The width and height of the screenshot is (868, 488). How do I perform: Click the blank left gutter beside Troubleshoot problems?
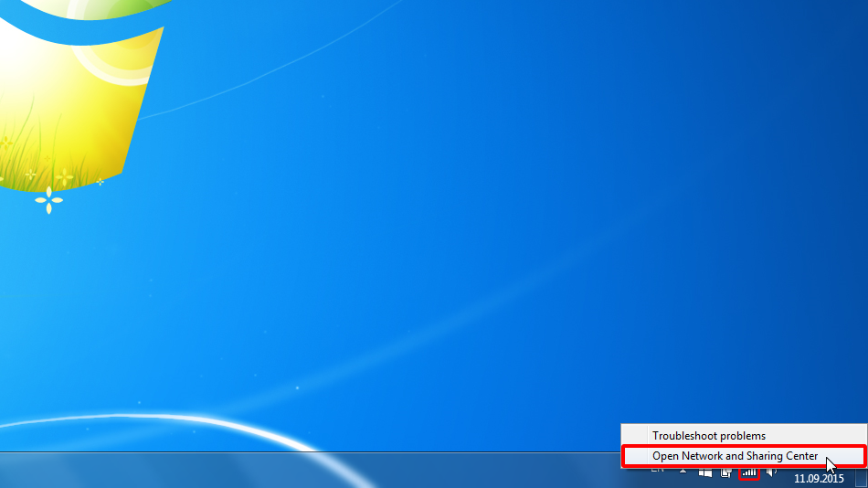634,436
